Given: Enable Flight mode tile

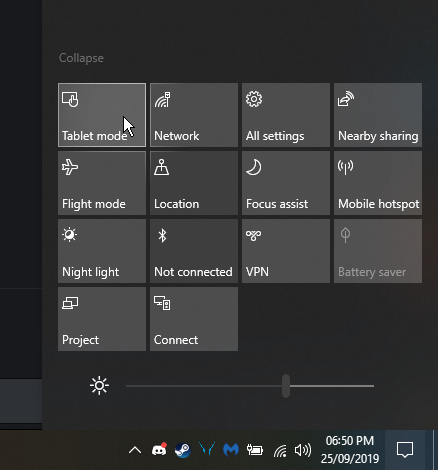Looking at the screenshot, I should click(102, 183).
